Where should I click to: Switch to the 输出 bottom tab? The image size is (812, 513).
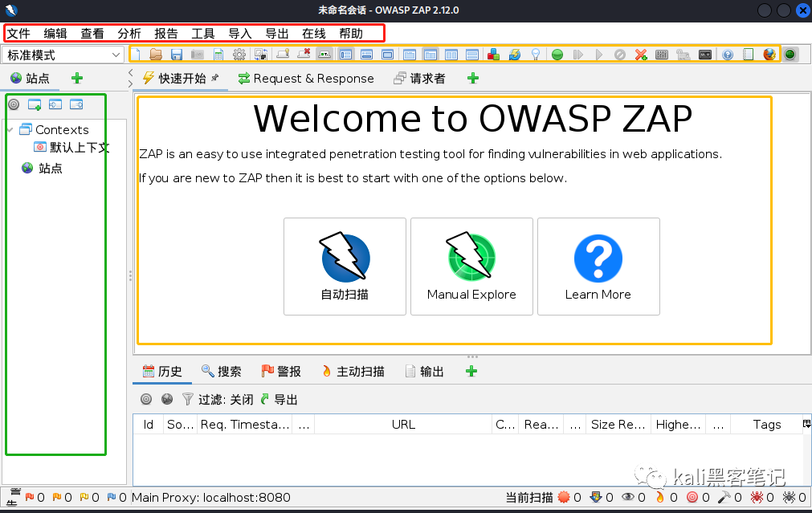[x=424, y=372]
